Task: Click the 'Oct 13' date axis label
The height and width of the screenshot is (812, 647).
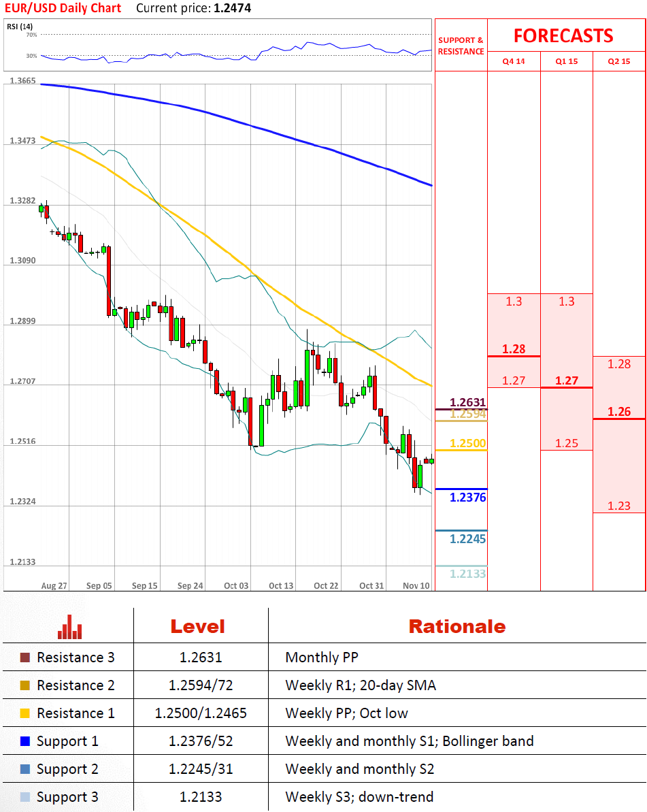Action: point(281,586)
